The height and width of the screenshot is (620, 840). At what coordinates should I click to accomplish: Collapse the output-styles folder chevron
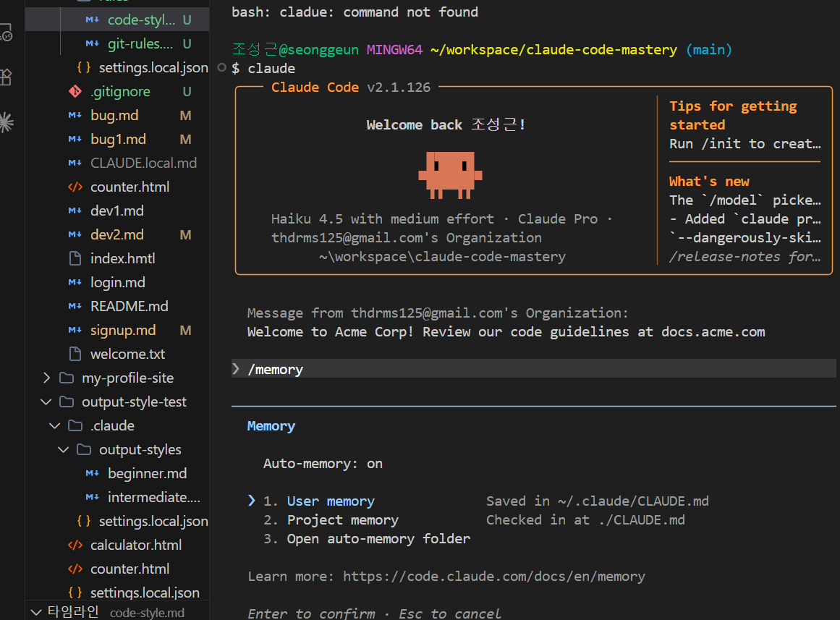click(x=63, y=449)
